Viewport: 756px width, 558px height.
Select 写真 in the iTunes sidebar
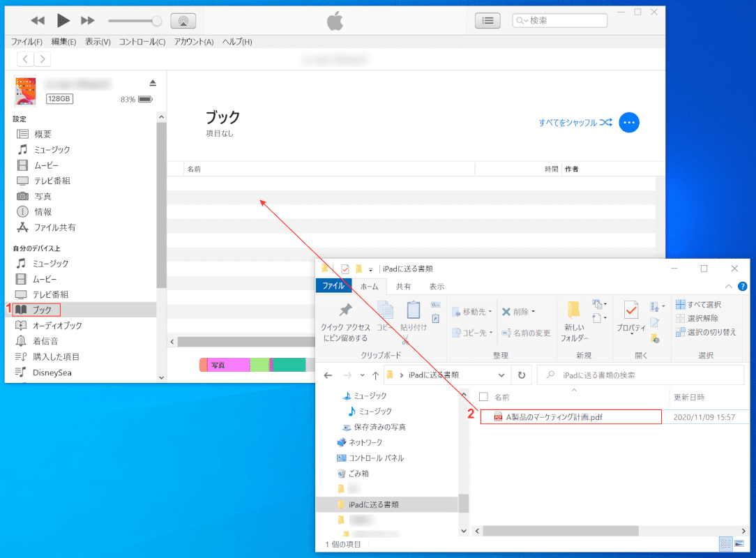pyautogui.click(x=43, y=196)
